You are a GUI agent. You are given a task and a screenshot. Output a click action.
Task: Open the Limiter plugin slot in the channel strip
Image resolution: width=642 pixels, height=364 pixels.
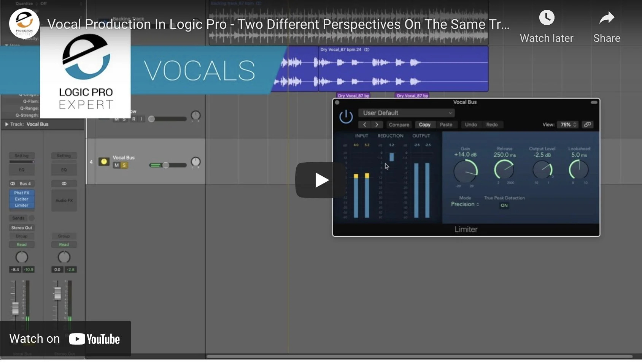pyautogui.click(x=22, y=205)
